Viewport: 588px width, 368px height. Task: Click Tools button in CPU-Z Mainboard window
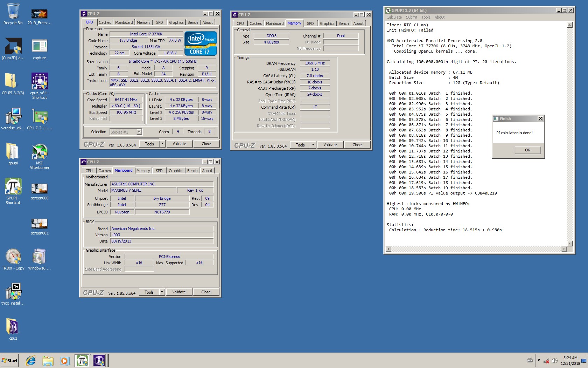(149, 292)
